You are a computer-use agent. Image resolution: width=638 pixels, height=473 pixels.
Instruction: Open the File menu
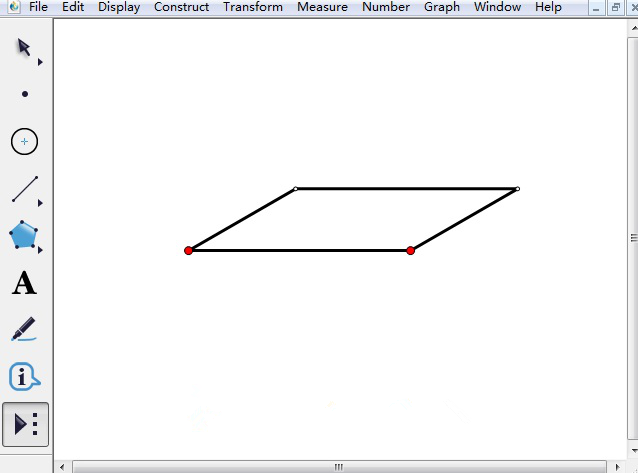pyautogui.click(x=38, y=7)
